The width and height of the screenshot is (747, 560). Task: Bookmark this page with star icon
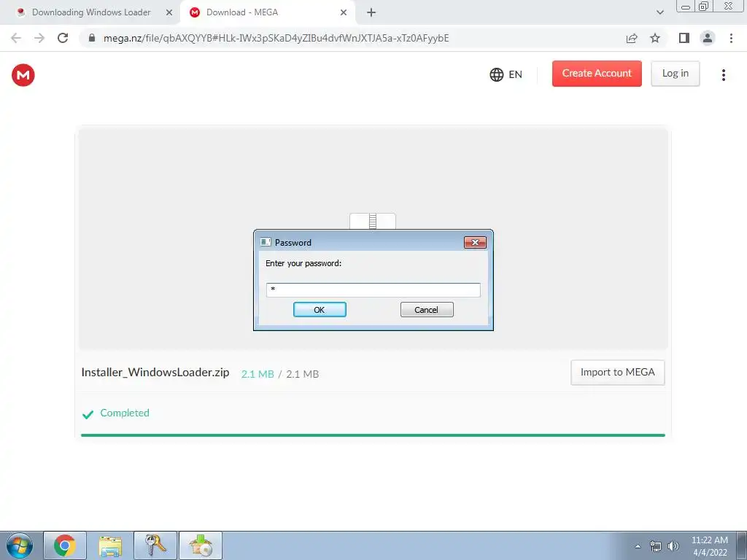pyautogui.click(x=655, y=38)
